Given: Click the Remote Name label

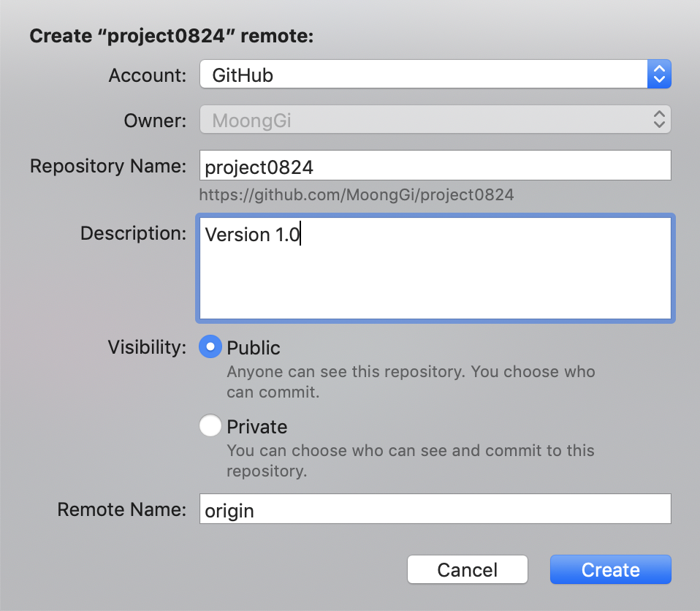Looking at the screenshot, I should point(121,509).
